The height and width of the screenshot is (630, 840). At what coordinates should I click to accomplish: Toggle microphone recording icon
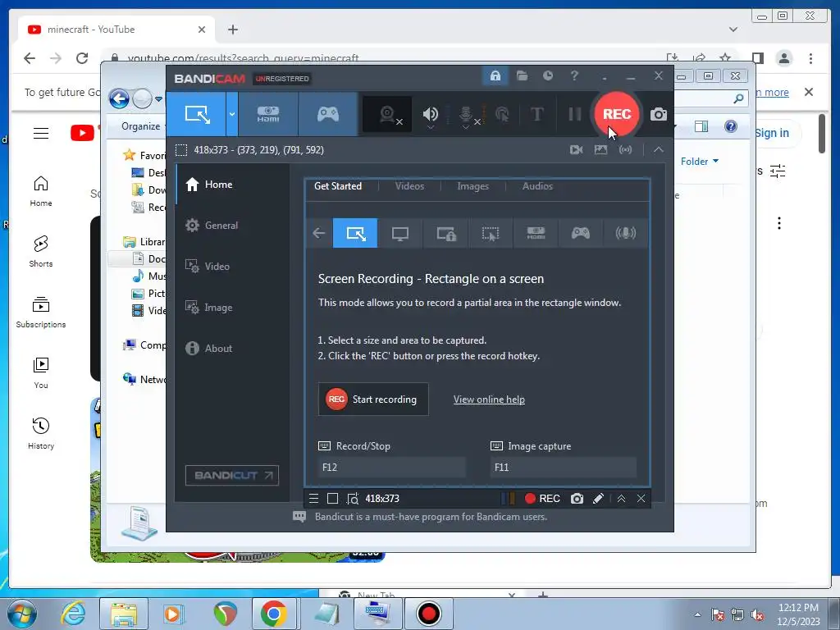(467, 115)
